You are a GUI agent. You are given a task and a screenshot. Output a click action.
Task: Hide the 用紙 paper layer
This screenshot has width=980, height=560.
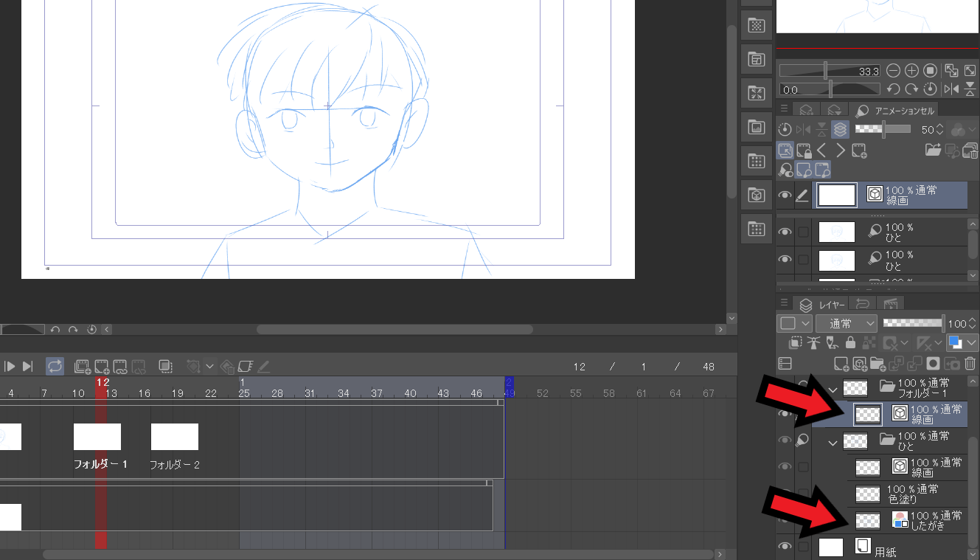coord(785,546)
